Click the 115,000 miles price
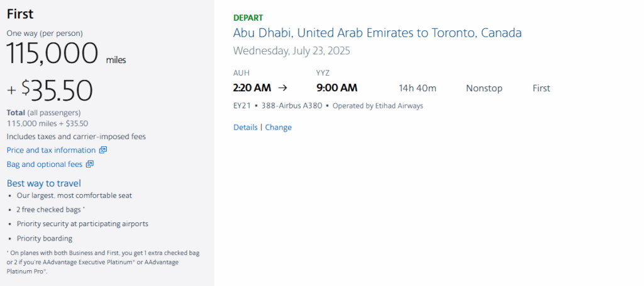This screenshot has width=644, height=286. coord(53,53)
